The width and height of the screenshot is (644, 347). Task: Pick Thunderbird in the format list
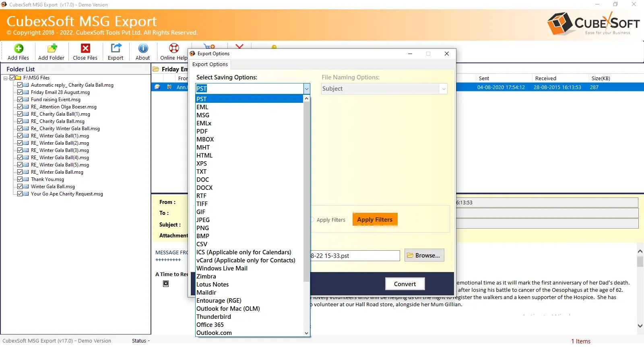coord(249,317)
